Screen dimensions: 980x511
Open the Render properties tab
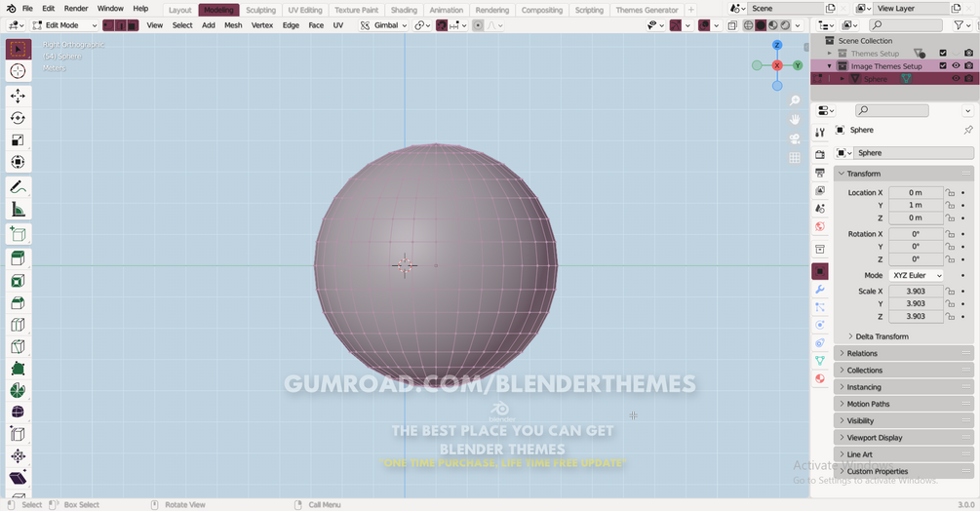(x=820, y=154)
